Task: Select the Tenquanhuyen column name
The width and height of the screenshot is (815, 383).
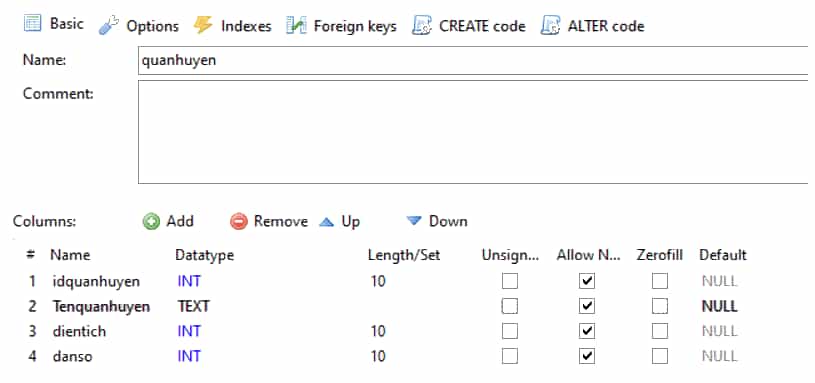Action: [x=101, y=307]
